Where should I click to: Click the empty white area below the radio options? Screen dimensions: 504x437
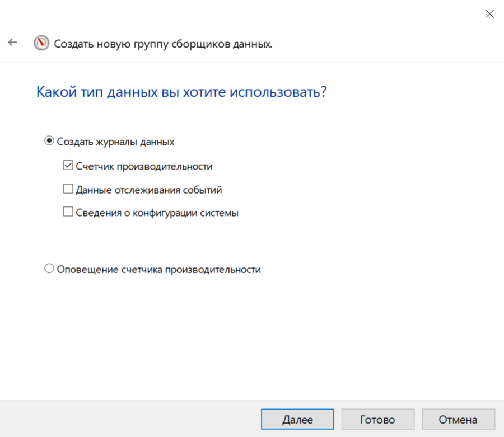point(252,336)
